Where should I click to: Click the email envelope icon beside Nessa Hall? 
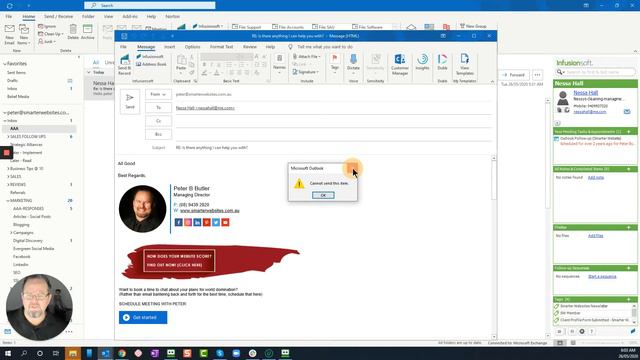(x=627, y=111)
